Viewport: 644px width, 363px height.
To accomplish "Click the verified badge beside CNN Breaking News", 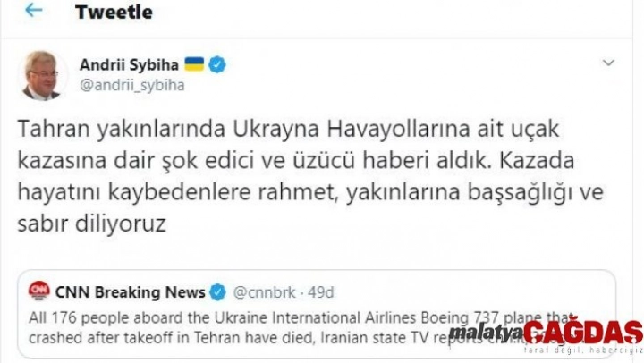I will 217,292.
